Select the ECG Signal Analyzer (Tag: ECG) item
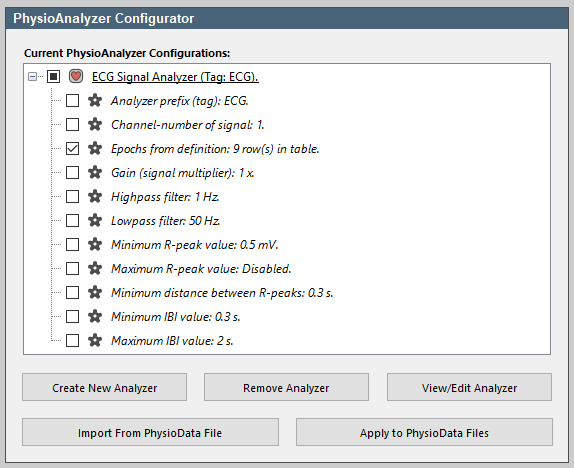Screen dimensions: 574x468 (175, 77)
